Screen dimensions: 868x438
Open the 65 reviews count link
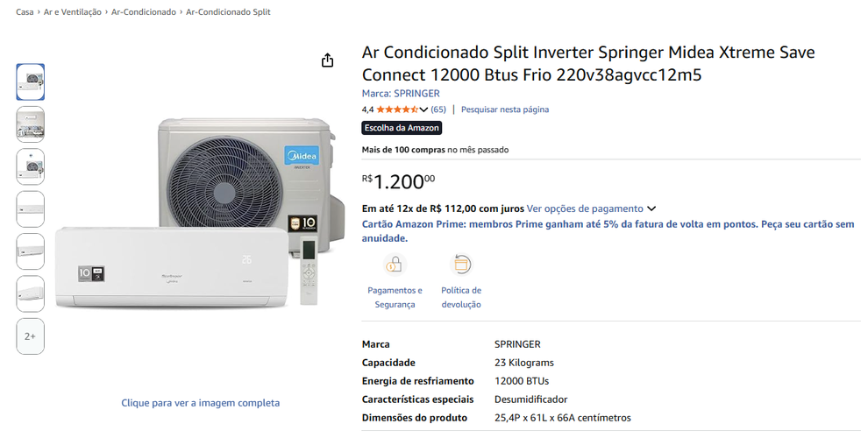pos(438,109)
